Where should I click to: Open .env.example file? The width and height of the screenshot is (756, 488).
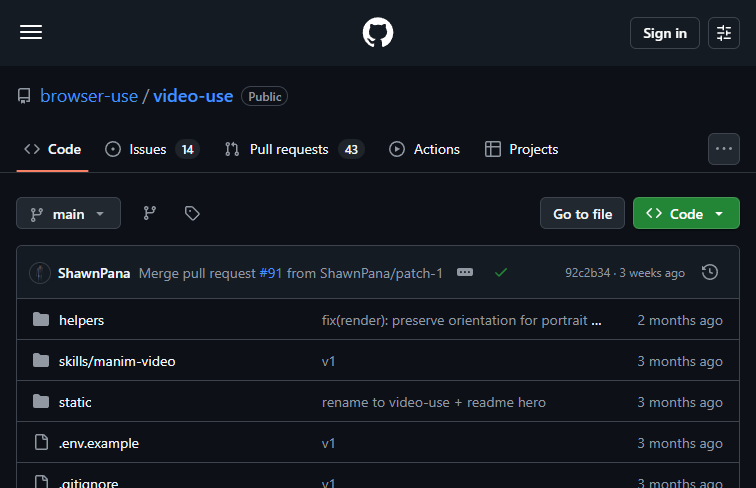tap(99, 443)
